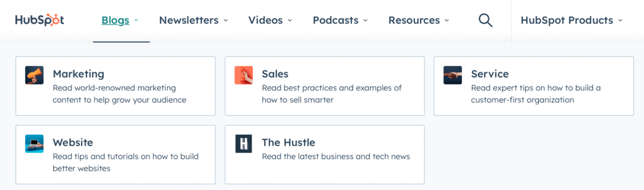Open search with the magnifying glass icon
Image resolution: width=644 pixels, height=190 pixels.
tap(485, 20)
